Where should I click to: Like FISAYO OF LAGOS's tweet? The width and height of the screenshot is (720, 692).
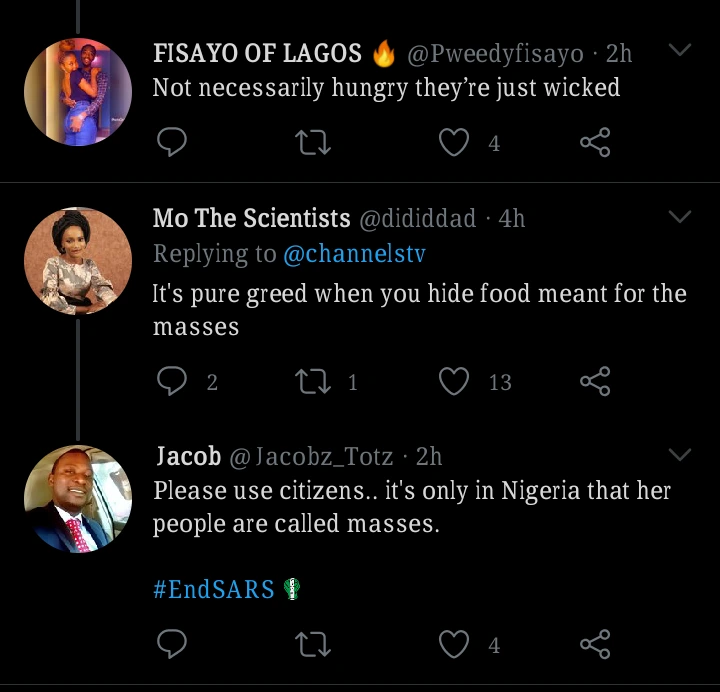click(455, 143)
